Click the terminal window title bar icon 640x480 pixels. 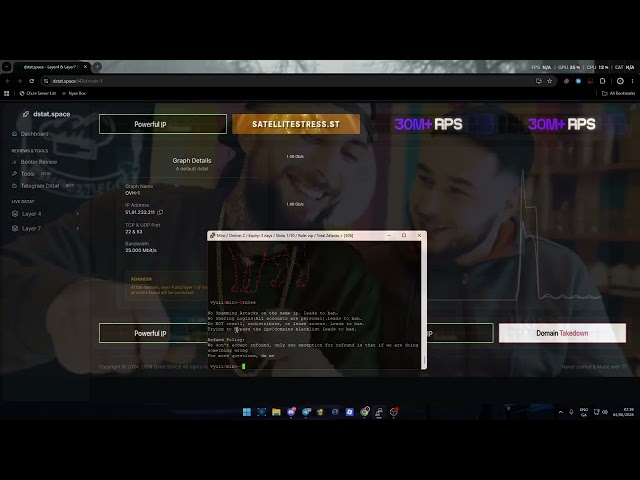click(212, 236)
